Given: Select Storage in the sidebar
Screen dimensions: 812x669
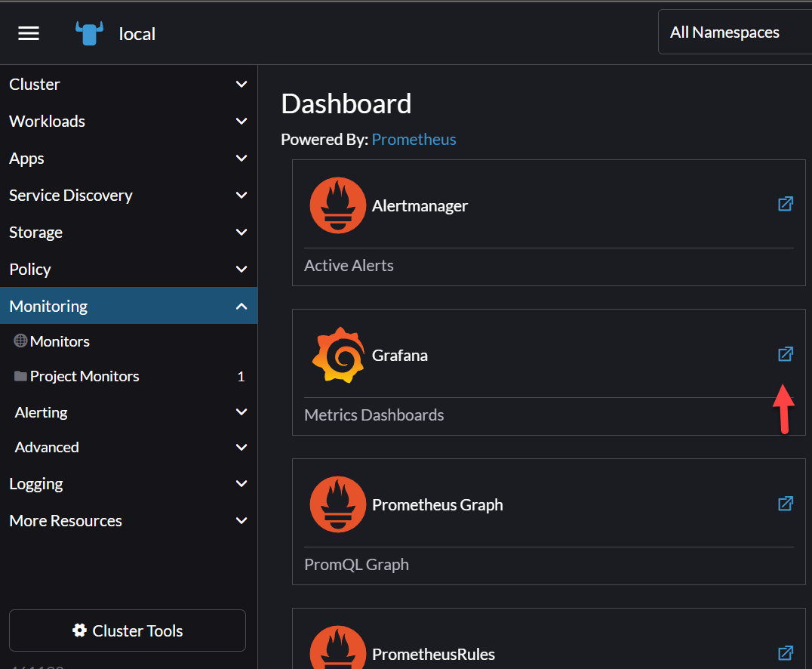Looking at the screenshot, I should tap(35, 232).
